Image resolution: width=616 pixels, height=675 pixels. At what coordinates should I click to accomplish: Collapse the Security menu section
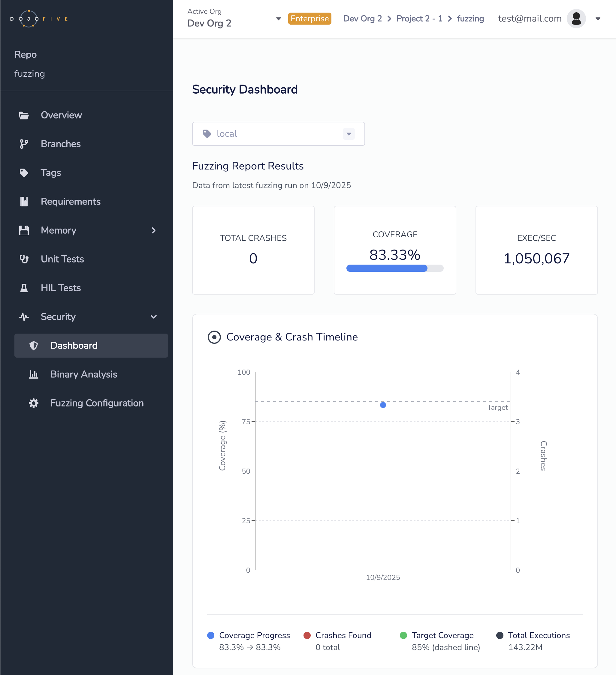[153, 317]
